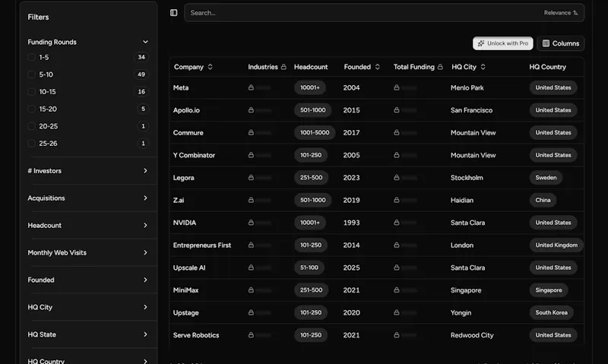The image size is (608, 364).
Task: Click Total Funding lock icon in Meta row
Action: click(x=396, y=87)
